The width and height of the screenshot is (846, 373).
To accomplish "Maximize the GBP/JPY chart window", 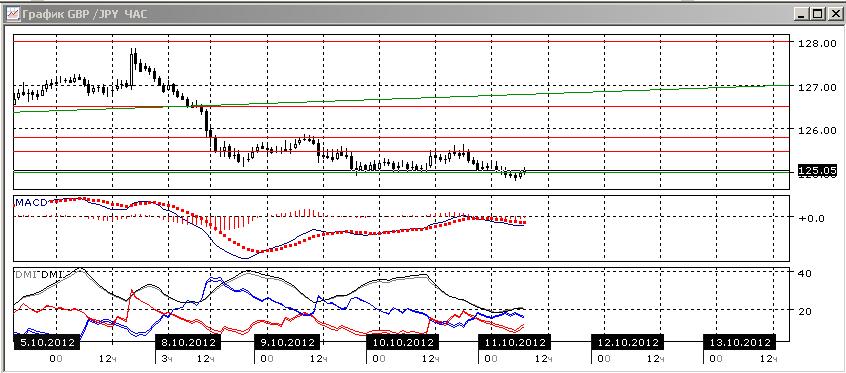I will pyautogui.click(x=817, y=14).
